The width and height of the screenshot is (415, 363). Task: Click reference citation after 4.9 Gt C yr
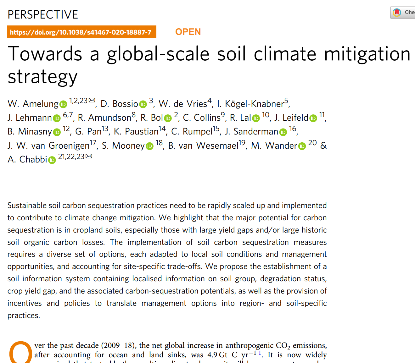258,353
